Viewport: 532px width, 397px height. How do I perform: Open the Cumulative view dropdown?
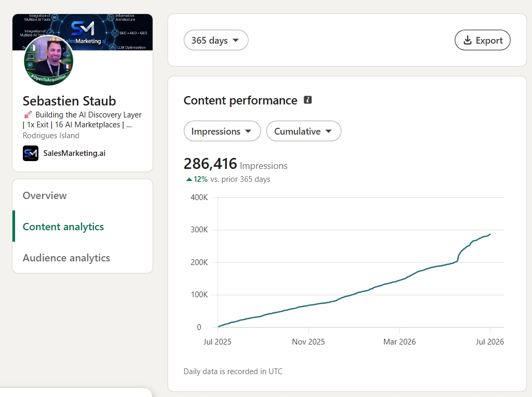tap(304, 131)
